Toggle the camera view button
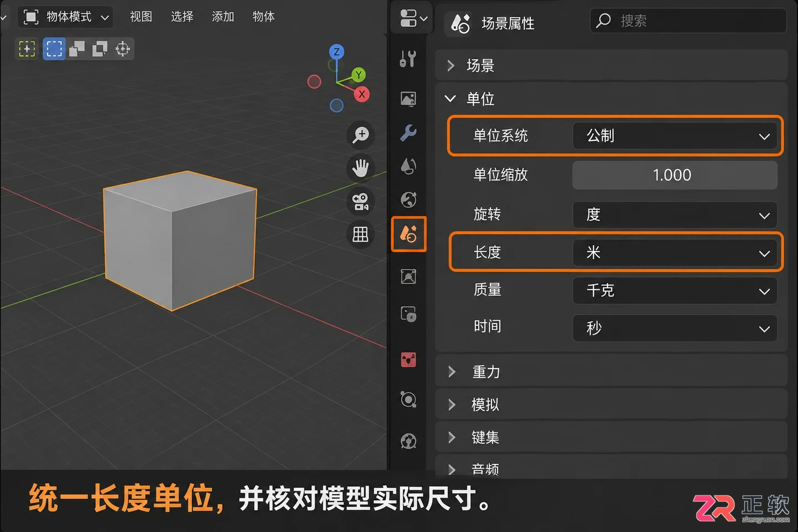 point(361,201)
